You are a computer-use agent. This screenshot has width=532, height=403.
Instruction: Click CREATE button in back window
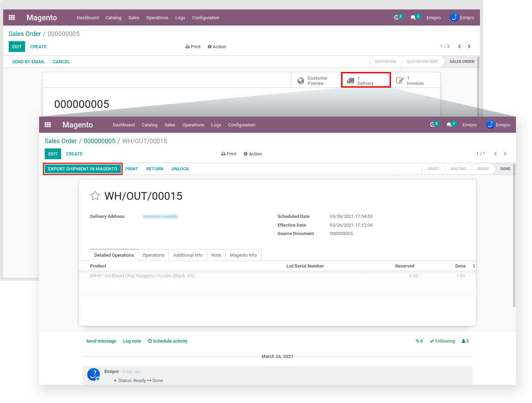pyautogui.click(x=38, y=47)
